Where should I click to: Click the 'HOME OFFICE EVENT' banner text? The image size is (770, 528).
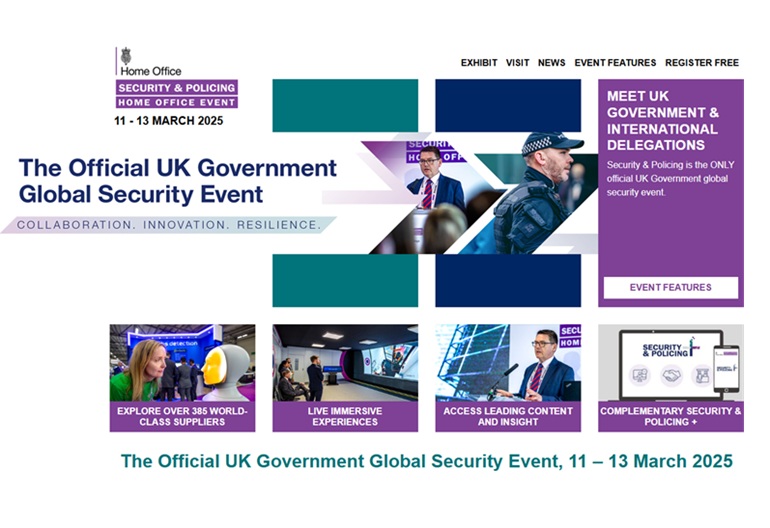click(x=177, y=102)
